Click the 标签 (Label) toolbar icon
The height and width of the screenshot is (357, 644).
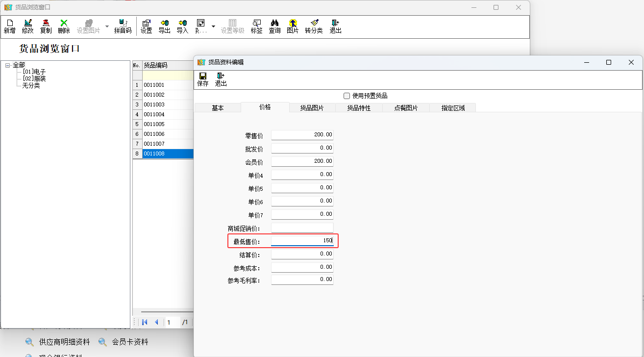(x=256, y=26)
